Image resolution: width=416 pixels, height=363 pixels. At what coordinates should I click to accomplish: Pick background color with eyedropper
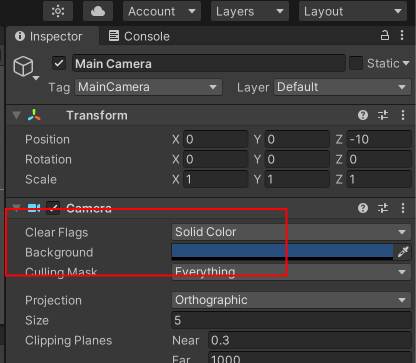pos(403,252)
